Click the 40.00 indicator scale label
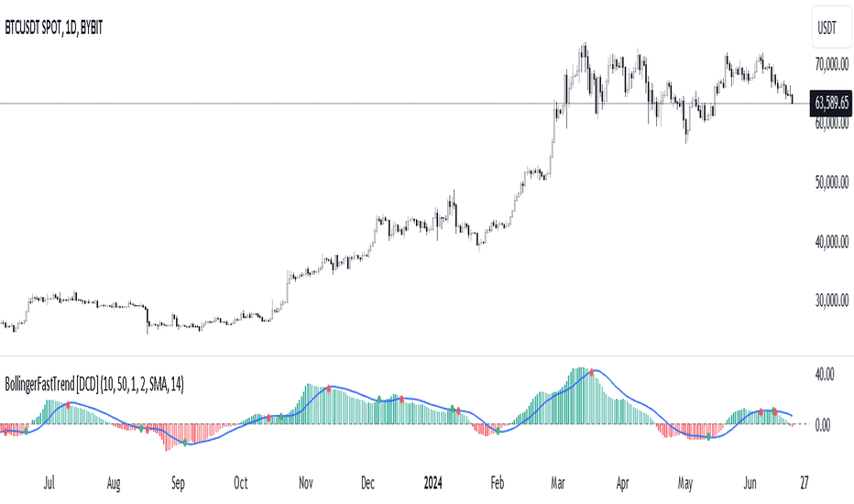 pos(825,374)
